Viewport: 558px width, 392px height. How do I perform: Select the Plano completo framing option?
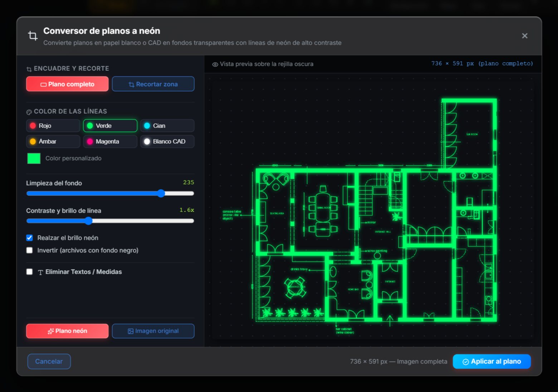click(x=67, y=84)
